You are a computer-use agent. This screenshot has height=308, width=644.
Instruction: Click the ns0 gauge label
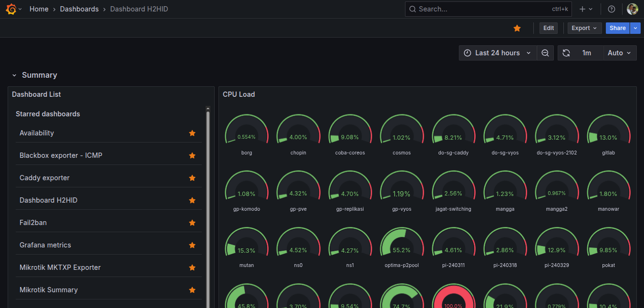pos(298,265)
